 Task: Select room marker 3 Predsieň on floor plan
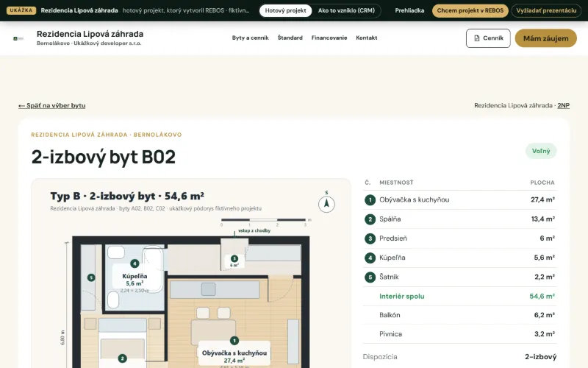tap(234, 258)
